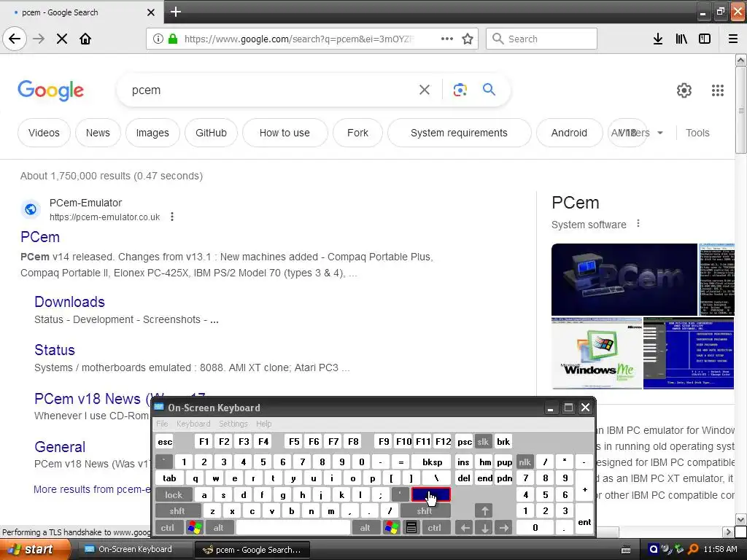Click the blue magnifier search button
Screen dimensions: 747x560
(489, 90)
